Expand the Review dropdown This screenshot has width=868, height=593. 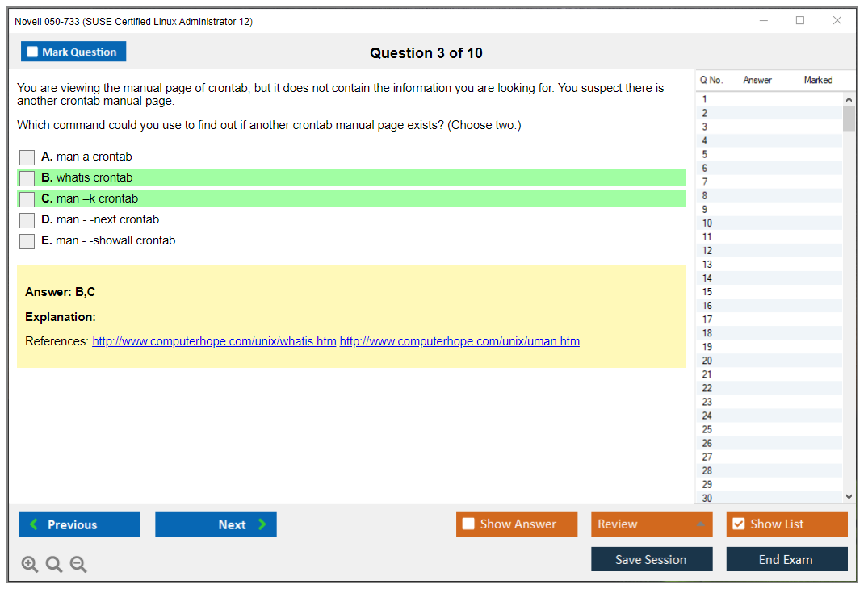700,524
